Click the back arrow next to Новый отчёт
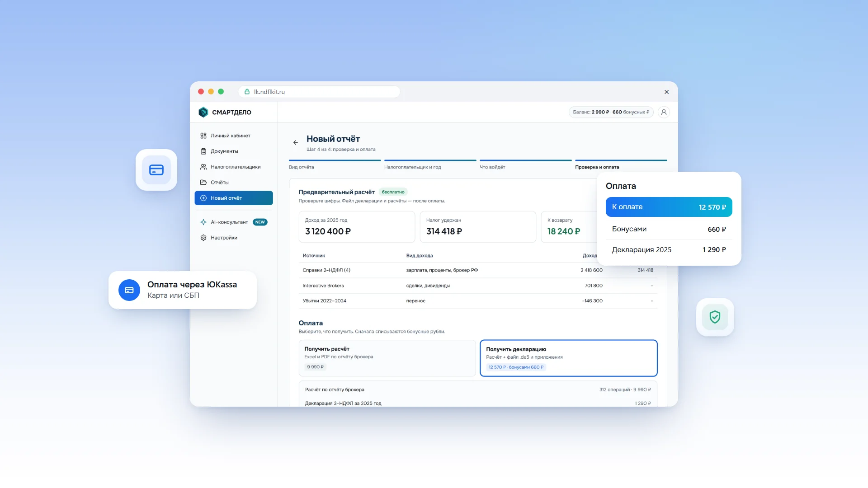Screen dimensions: 868x488 click(x=295, y=142)
